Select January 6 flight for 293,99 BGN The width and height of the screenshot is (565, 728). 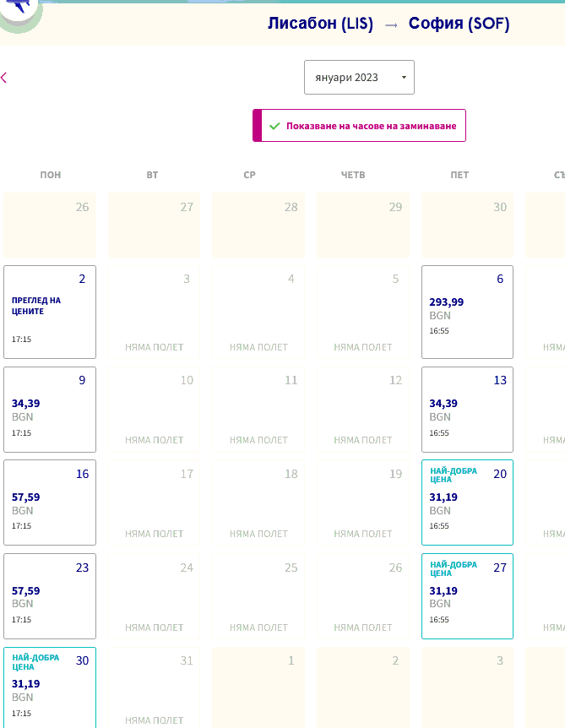coord(467,312)
